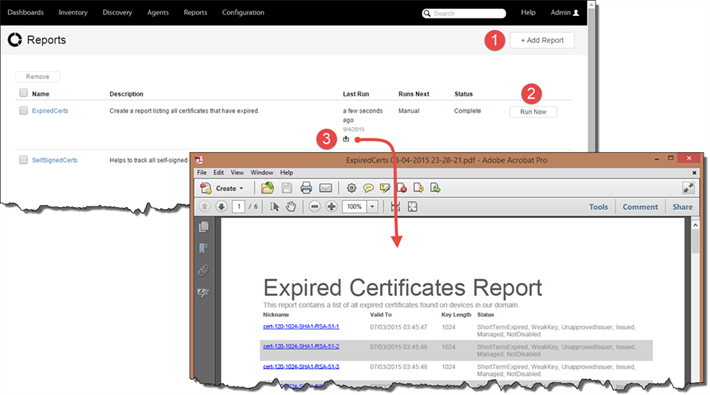Open the Inventory navigation menu
The width and height of the screenshot is (710, 395).
72,13
